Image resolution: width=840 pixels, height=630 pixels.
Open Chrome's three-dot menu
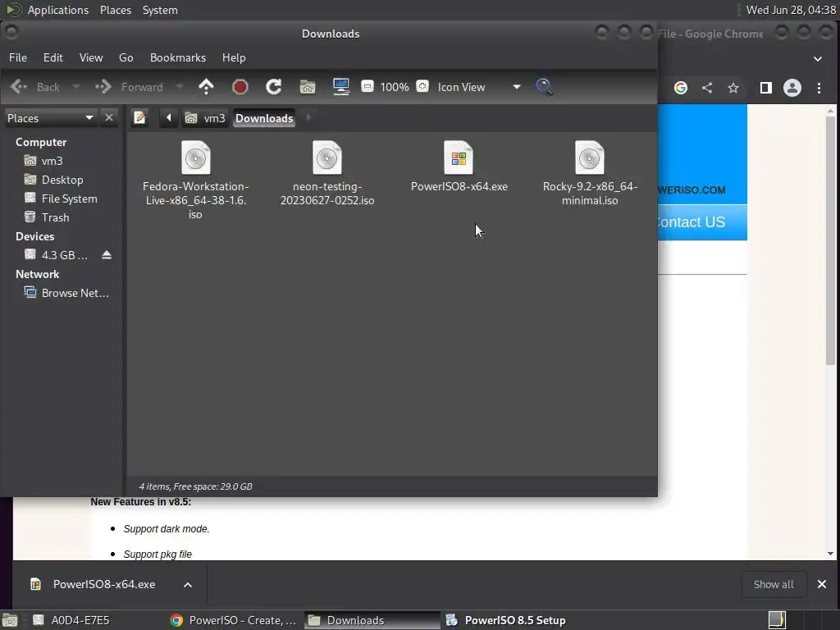pyautogui.click(x=819, y=88)
